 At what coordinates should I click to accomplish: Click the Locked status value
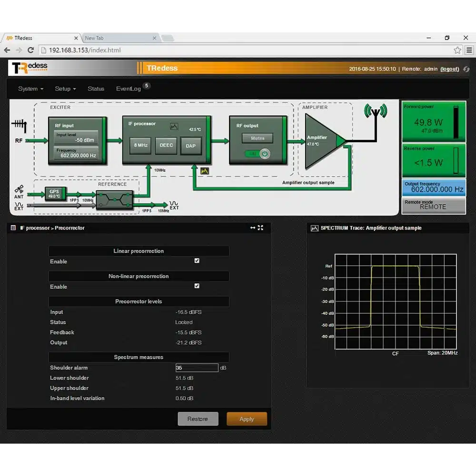(x=184, y=322)
